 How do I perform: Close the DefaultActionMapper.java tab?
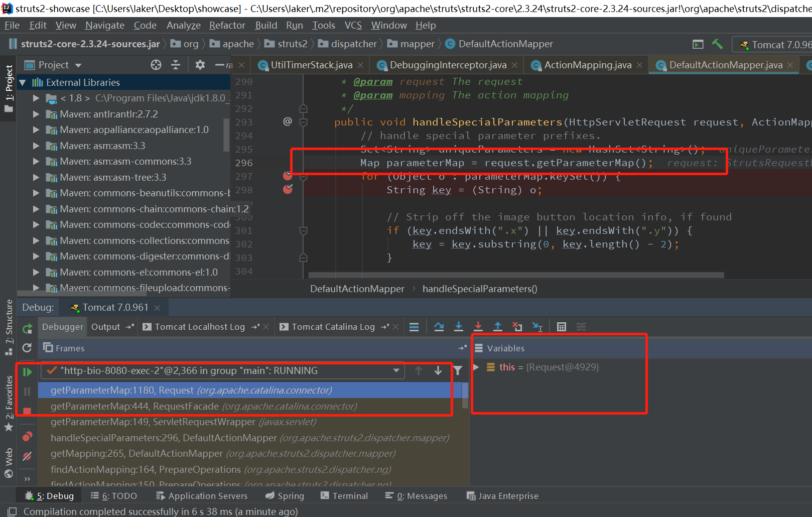point(790,65)
